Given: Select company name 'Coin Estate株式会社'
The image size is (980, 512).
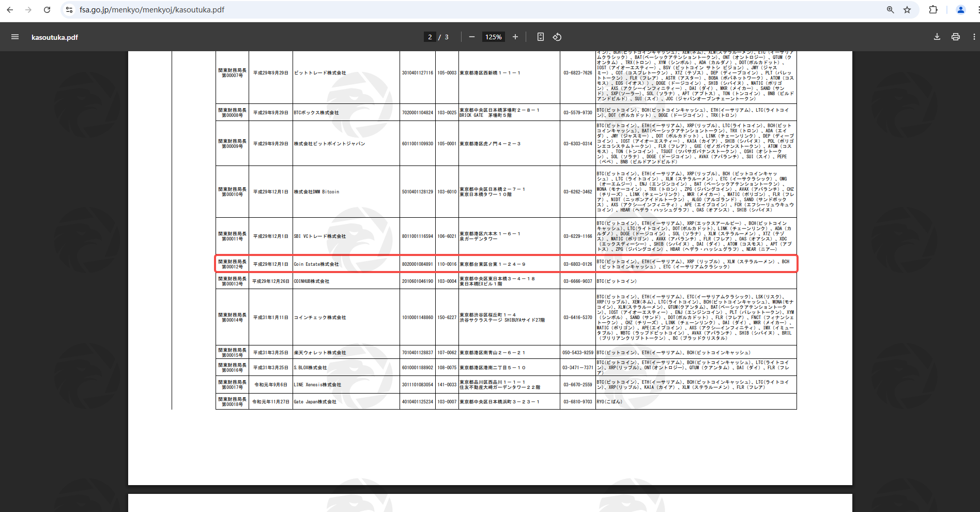Looking at the screenshot, I should [316, 264].
